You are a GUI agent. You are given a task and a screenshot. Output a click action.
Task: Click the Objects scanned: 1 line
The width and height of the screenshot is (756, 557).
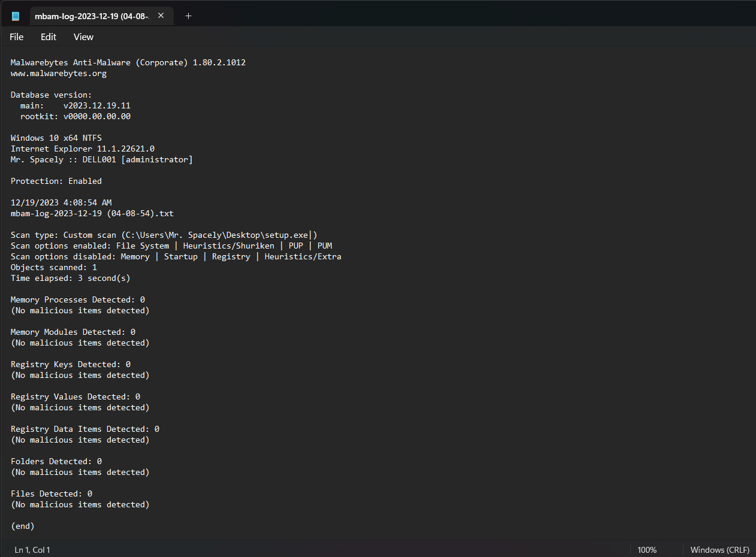tap(54, 267)
